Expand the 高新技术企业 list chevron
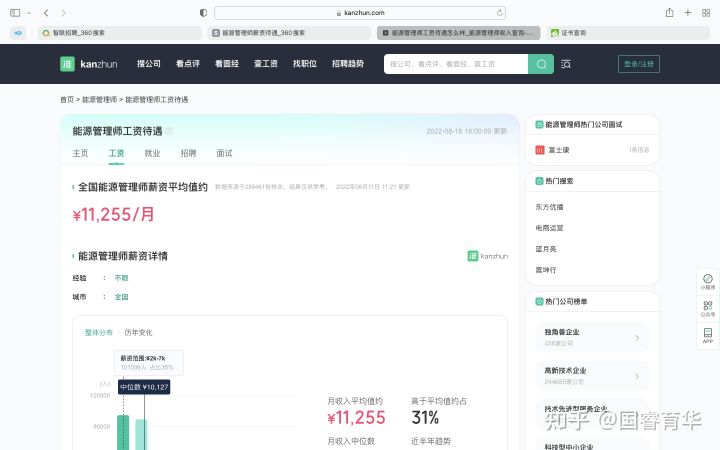The image size is (720, 450). 637,377
